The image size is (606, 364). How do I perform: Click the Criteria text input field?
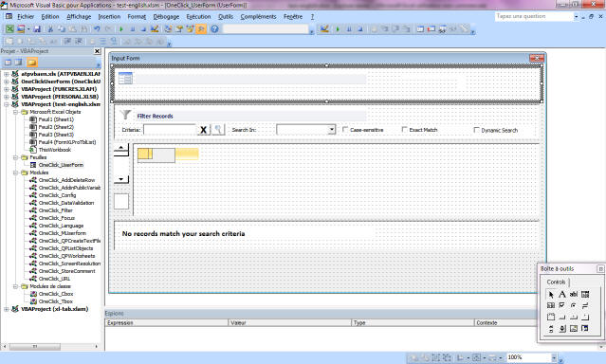tap(170, 130)
